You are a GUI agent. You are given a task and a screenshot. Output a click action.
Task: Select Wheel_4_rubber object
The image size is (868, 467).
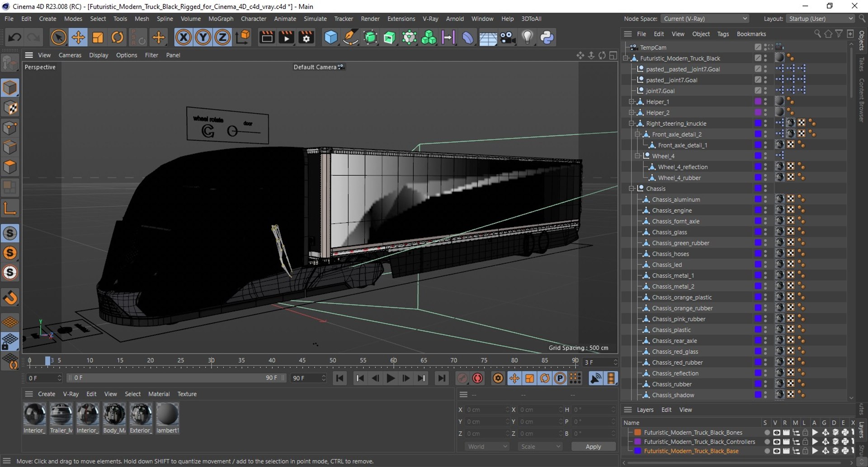pyautogui.click(x=679, y=178)
